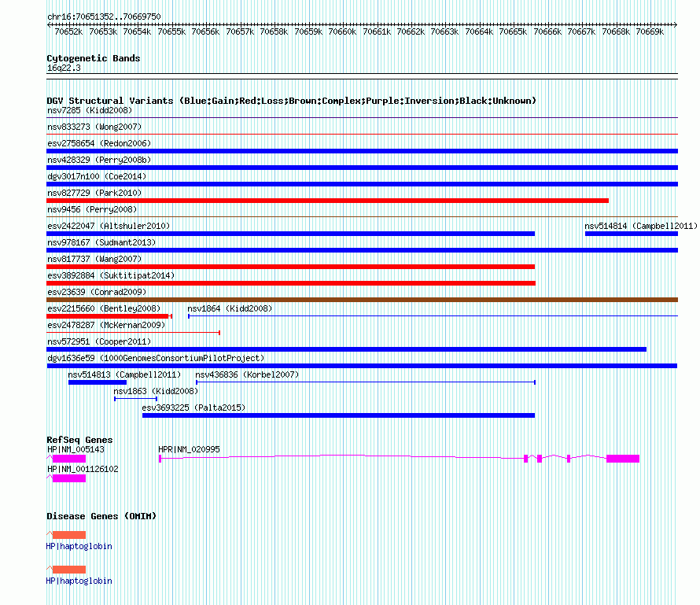
Task: Click the thin red esv2478287 McKernan2009 line
Action: point(134,333)
